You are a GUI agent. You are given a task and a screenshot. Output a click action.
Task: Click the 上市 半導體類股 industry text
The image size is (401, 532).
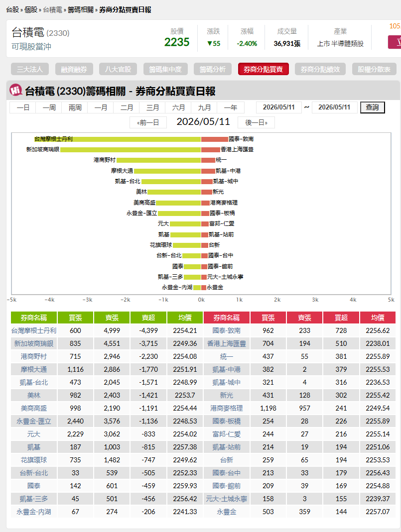pos(340,44)
